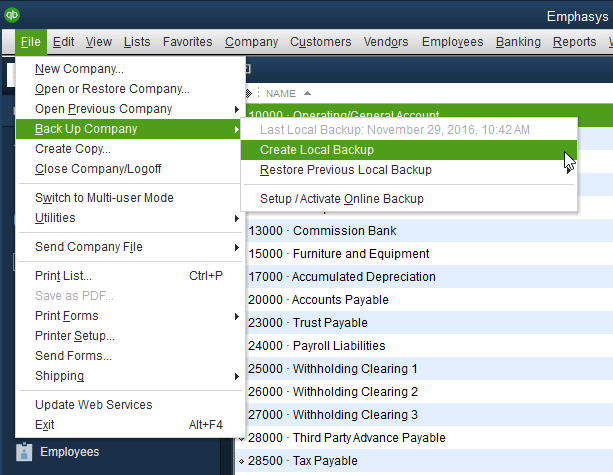Open the Reports menu

point(574,42)
